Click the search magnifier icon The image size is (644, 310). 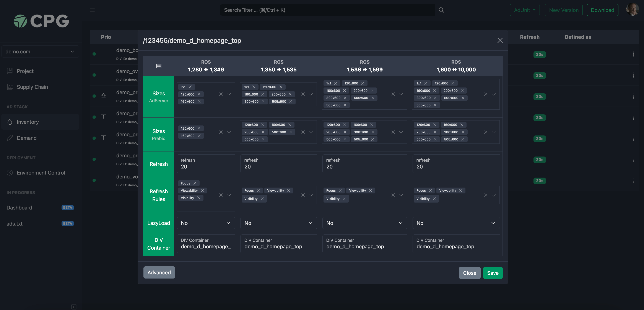point(441,10)
